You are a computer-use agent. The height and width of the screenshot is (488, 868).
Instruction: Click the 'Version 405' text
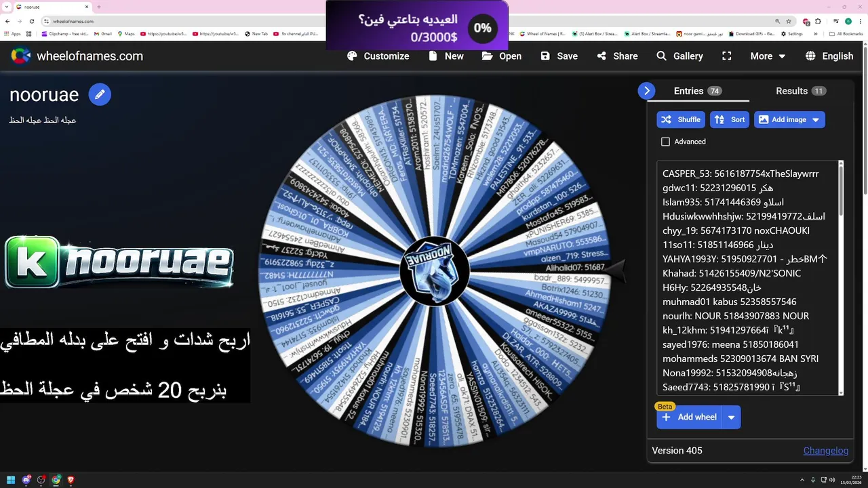pyautogui.click(x=677, y=451)
